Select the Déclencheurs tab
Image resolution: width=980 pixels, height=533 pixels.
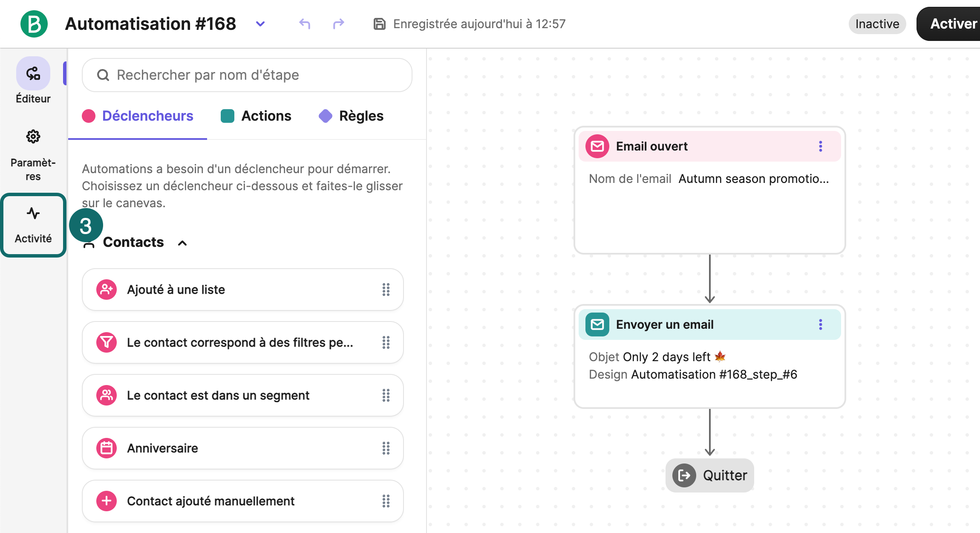[138, 116]
